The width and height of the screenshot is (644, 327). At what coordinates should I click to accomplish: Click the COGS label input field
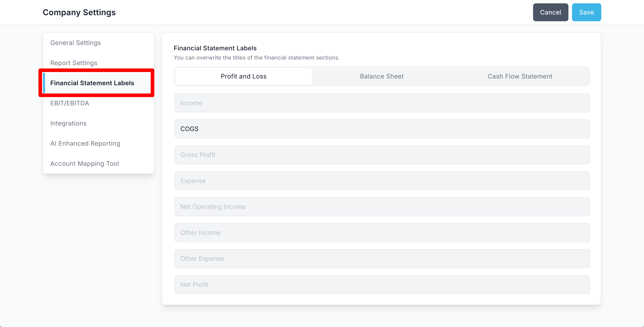click(382, 129)
